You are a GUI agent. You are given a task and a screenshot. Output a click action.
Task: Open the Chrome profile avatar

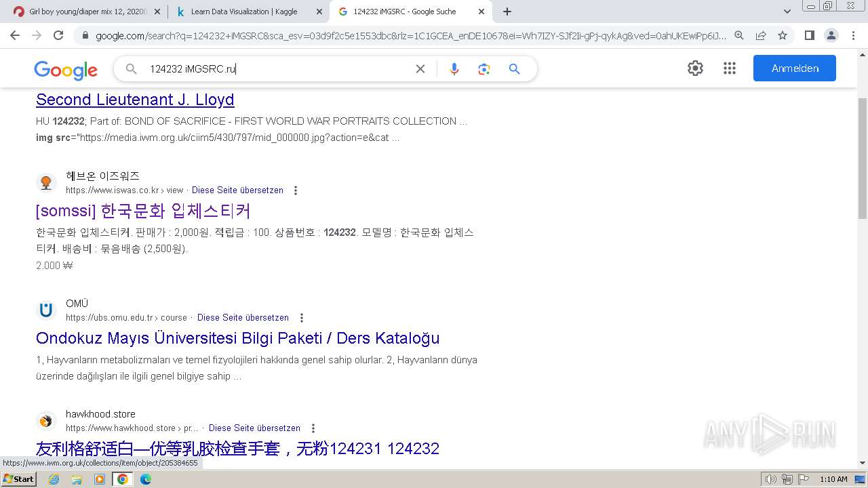(831, 35)
